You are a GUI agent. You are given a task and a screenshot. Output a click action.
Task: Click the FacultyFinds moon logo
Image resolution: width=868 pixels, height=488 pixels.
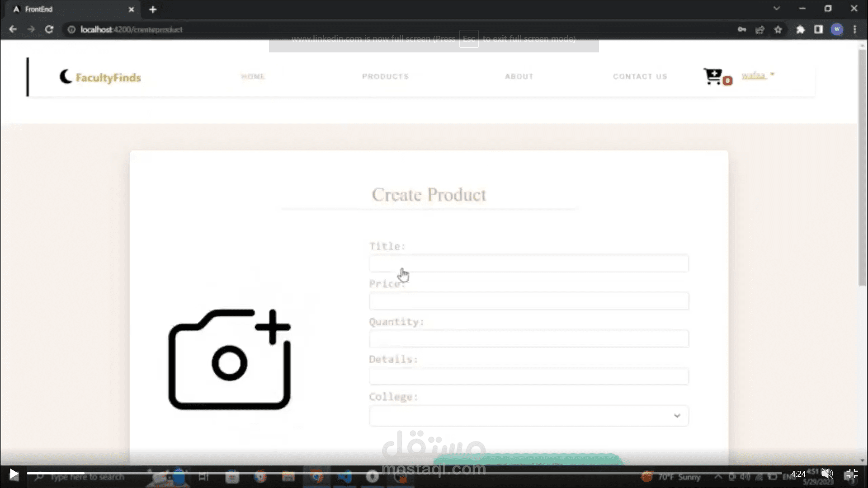[66, 76]
